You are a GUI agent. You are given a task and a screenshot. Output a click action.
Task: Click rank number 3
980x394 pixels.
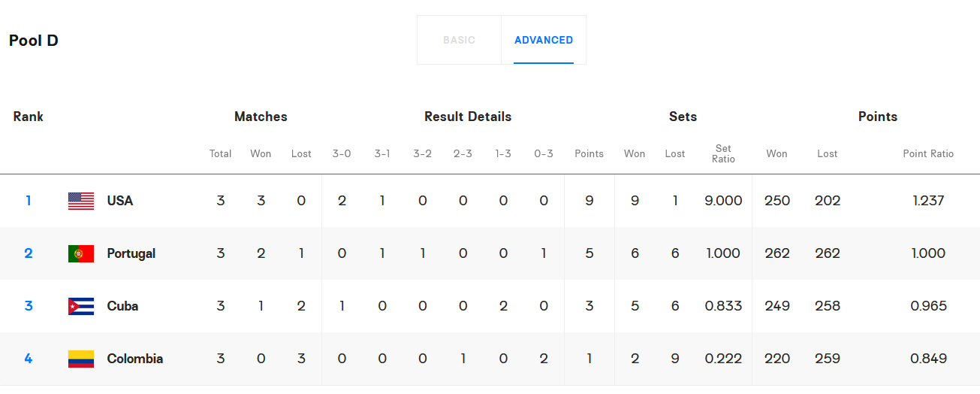(29, 306)
